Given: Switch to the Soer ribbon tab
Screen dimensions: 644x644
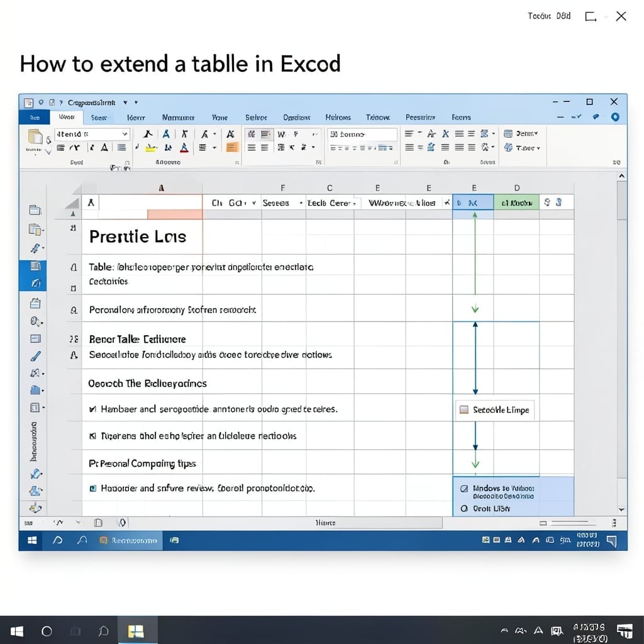Looking at the screenshot, I should (x=99, y=118).
